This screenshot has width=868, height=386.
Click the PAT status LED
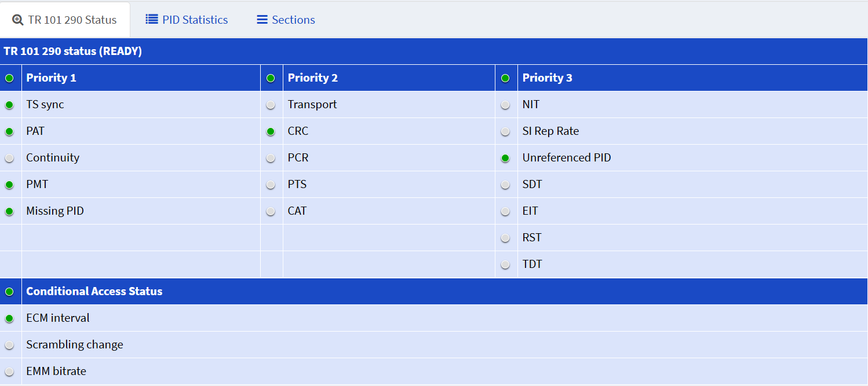pyautogui.click(x=9, y=132)
